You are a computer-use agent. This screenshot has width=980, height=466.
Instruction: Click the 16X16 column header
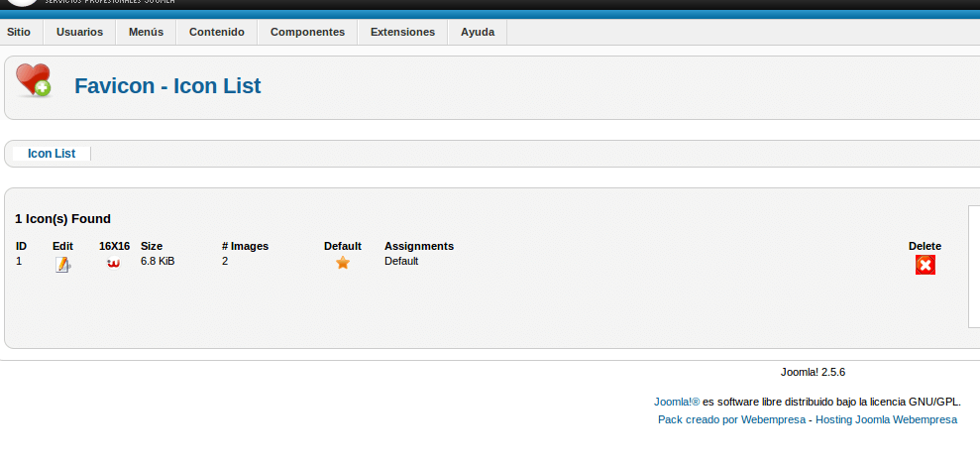[114, 247]
